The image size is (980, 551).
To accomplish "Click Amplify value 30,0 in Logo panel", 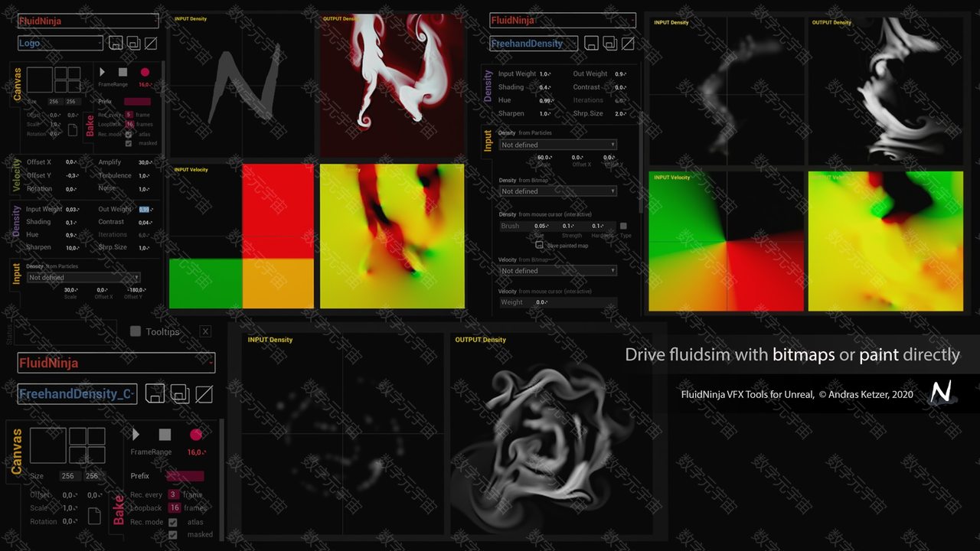I will click(144, 162).
